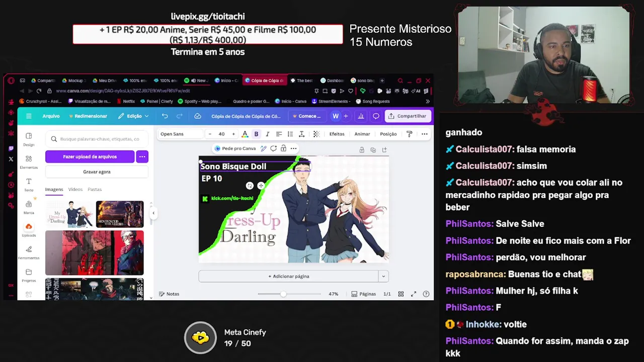644x362 pixels.
Task: Open the text color picker
Action: (245, 134)
